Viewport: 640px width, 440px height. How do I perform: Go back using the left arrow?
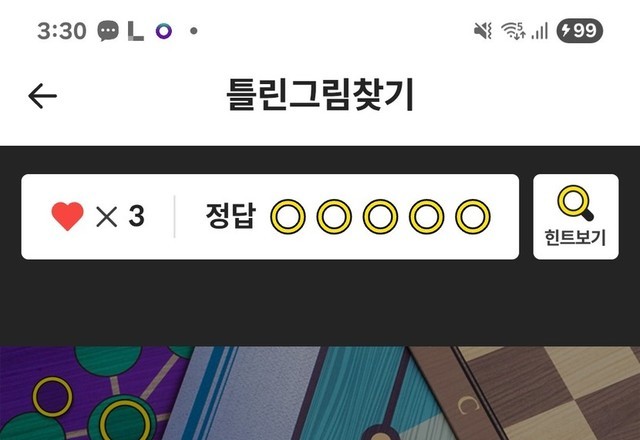tap(42, 96)
